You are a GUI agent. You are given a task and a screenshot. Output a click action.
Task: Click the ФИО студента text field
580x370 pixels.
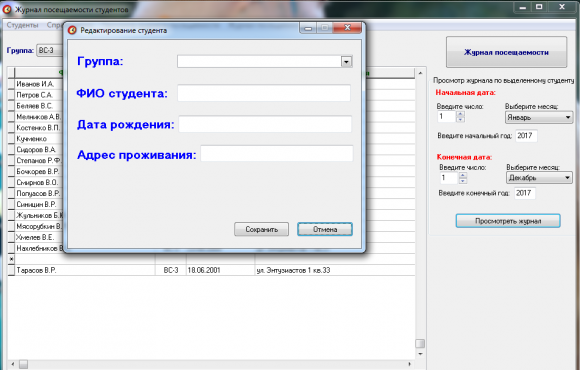(x=264, y=93)
